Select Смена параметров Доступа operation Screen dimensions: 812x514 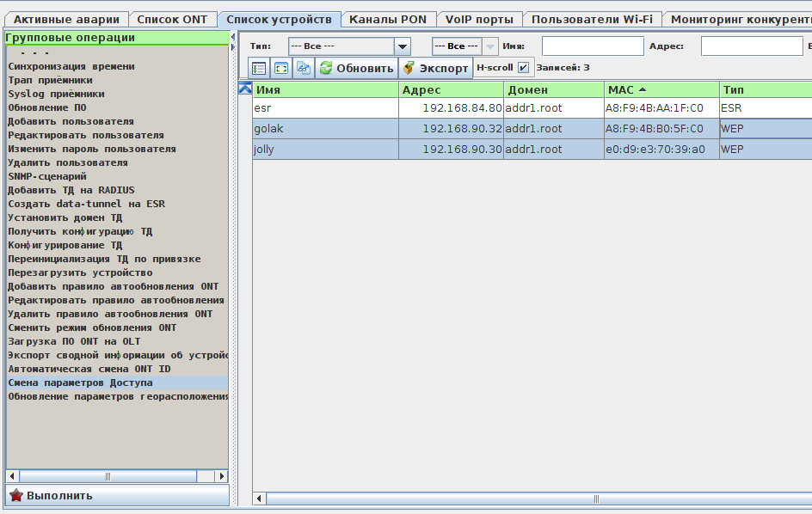pyautogui.click(x=118, y=382)
